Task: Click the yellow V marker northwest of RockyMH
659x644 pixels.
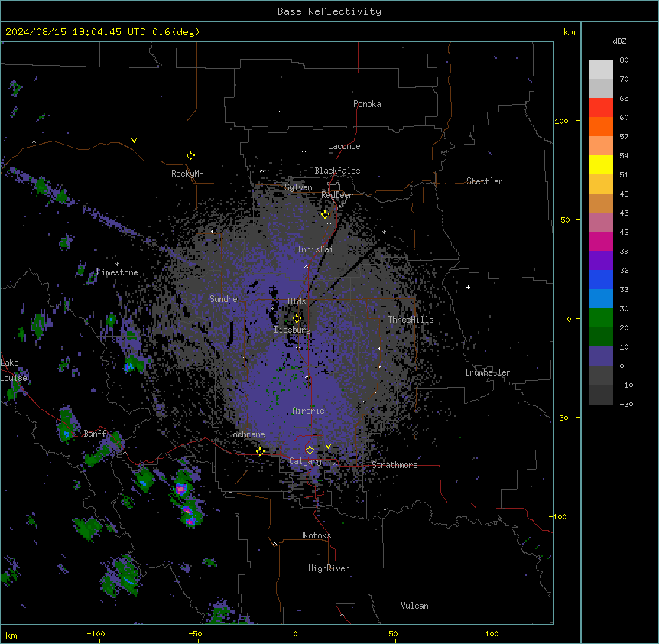Action: click(x=134, y=141)
